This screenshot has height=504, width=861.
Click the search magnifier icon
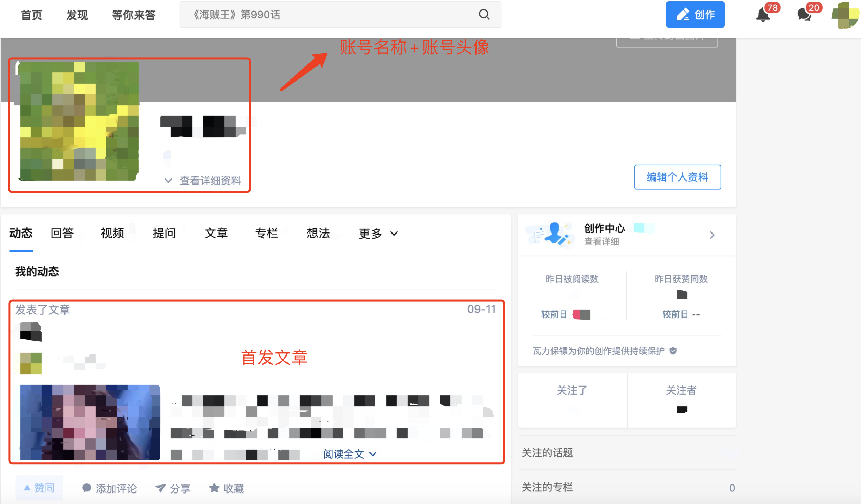tap(484, 14)
